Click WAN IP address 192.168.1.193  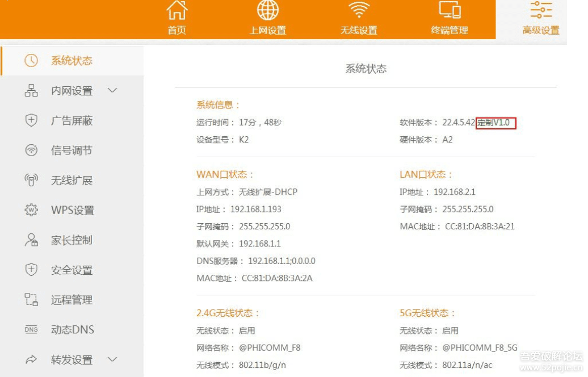tap(256, 210)
